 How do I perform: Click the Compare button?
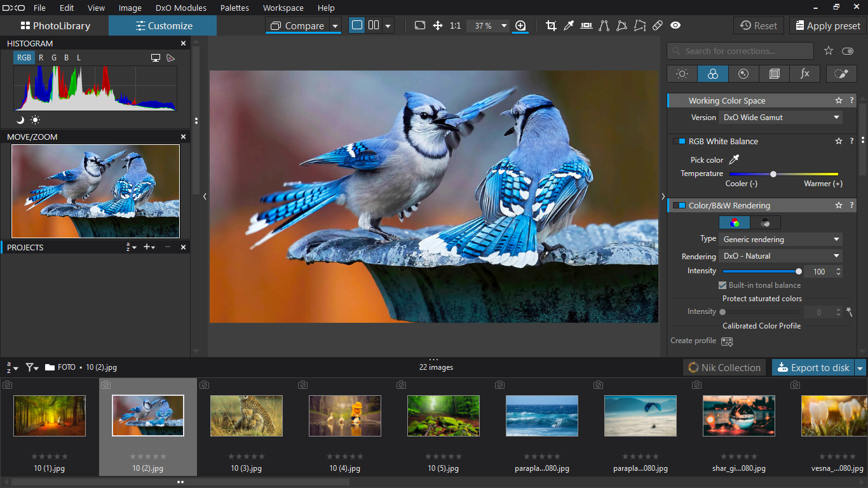pyautogui.click(x=297, y=26)
